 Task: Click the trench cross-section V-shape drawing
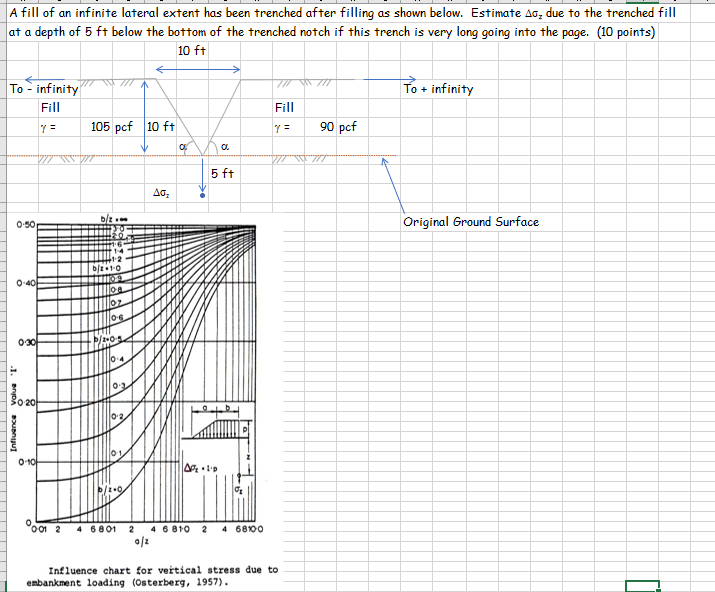(199, 117)
